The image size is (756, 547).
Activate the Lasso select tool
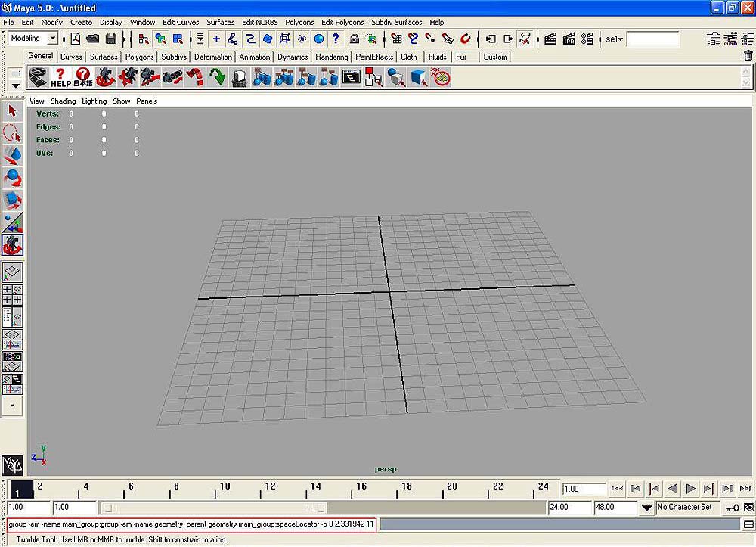pos(13,134)
